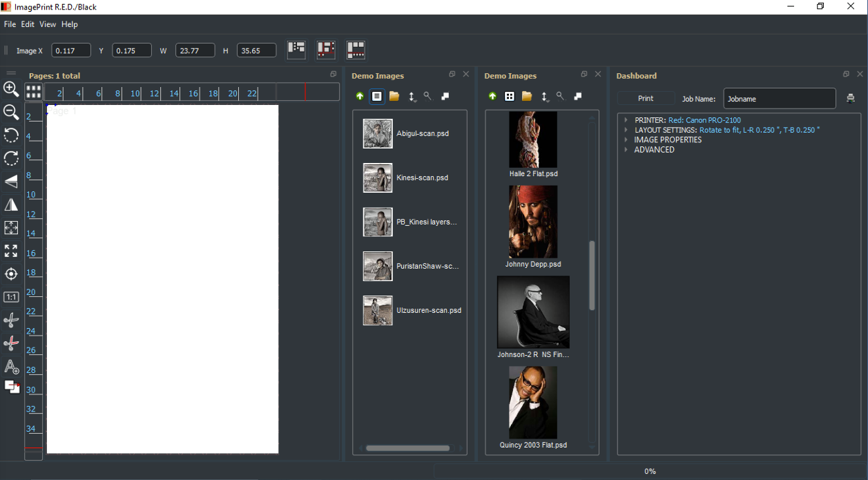Search files in right Demo Images panel
This screenshot has height=480, width=868.
(560, 97)
